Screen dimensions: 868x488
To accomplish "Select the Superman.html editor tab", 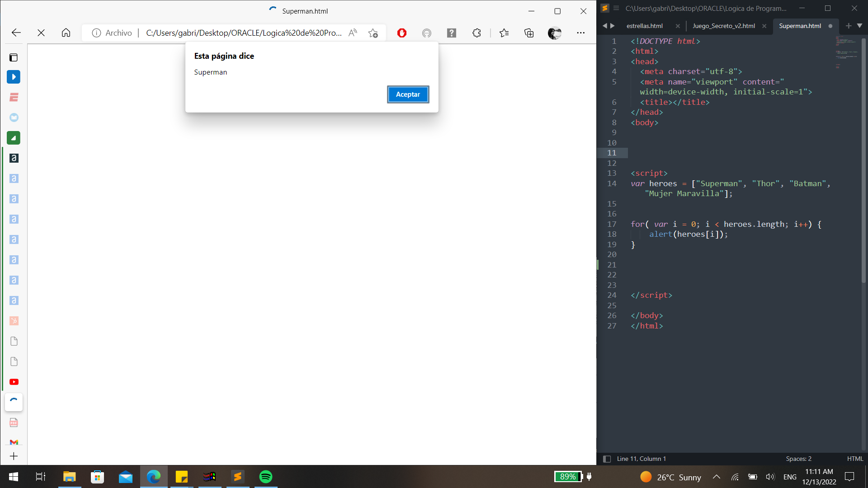I will point(800,26).
